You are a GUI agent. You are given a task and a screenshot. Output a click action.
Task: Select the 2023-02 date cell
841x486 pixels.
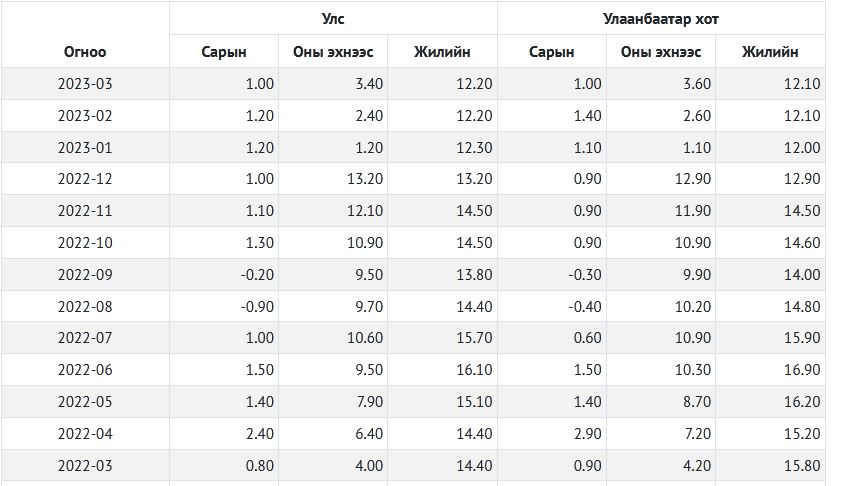point(85,115)
